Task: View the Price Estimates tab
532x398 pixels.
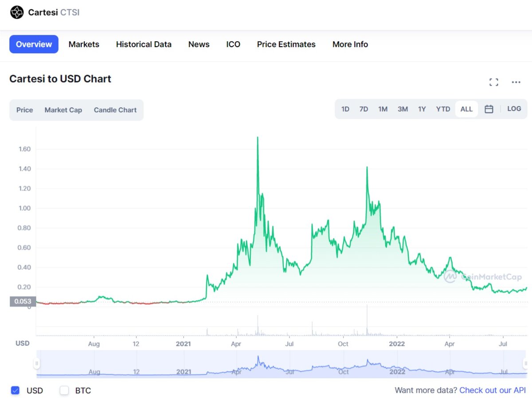Action: (286, 44)
